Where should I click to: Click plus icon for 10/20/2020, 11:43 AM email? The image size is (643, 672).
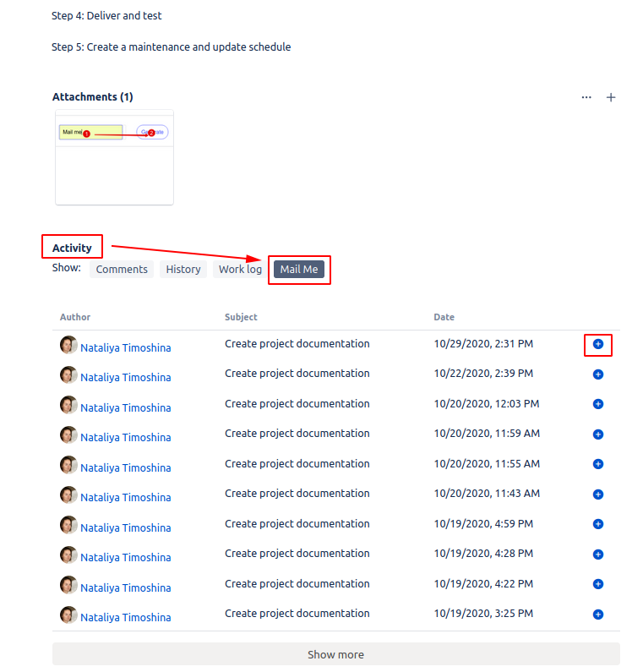click(x=598, y=494)
